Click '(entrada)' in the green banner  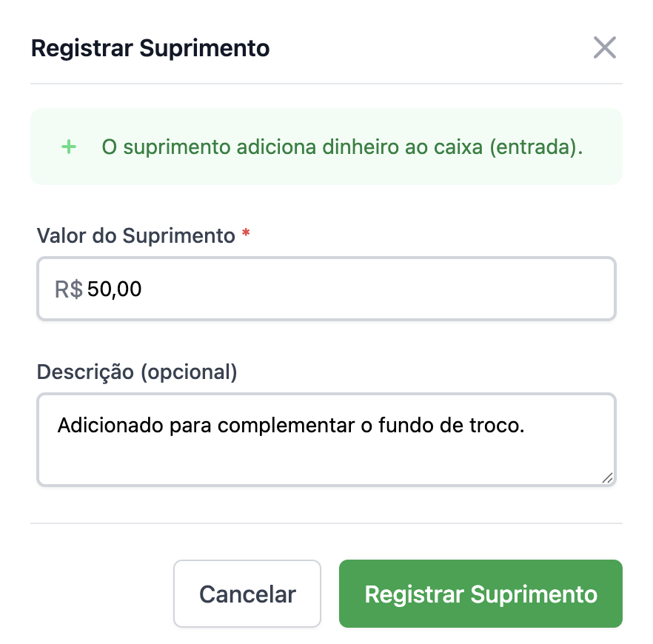tap(536, 147)
